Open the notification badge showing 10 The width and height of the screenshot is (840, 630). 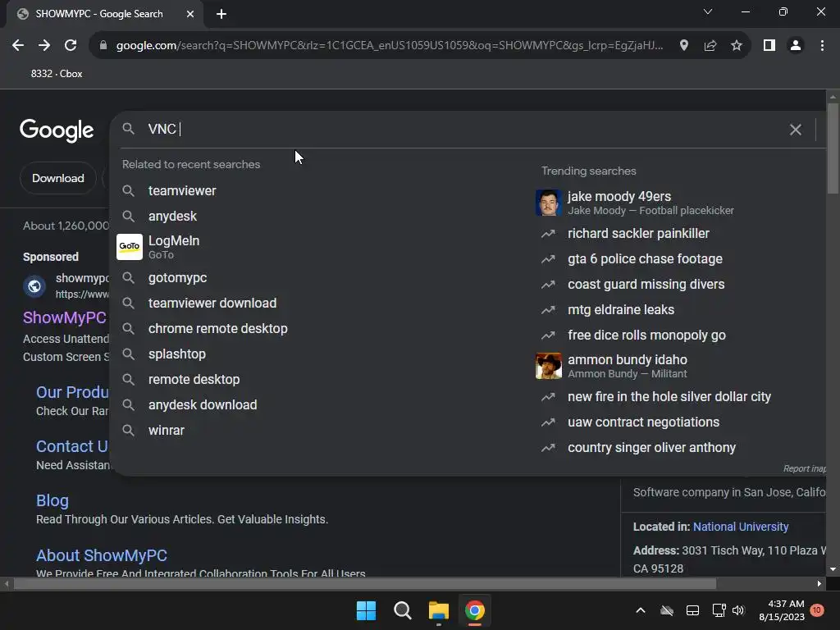(x=816, y=610)
